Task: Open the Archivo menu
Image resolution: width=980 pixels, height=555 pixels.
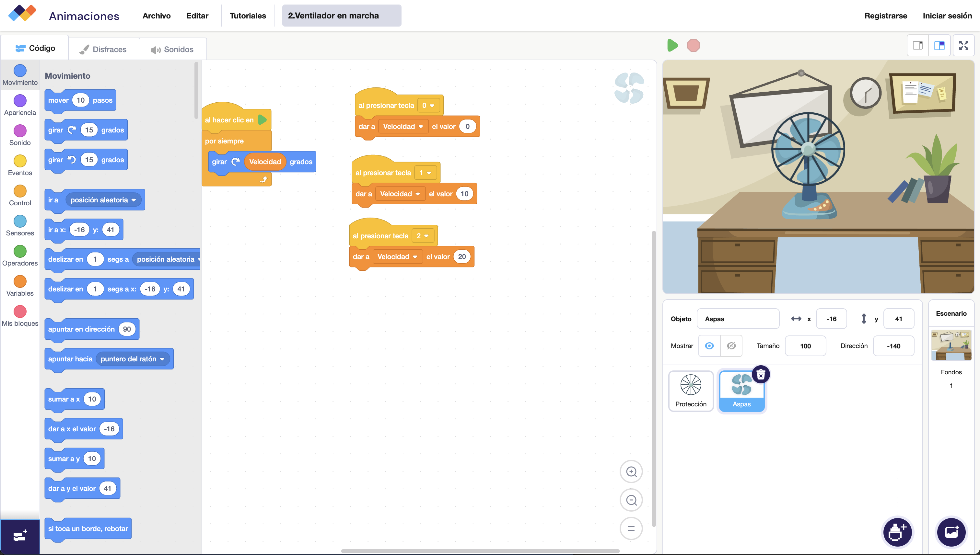Action: [x=157, y=16]
